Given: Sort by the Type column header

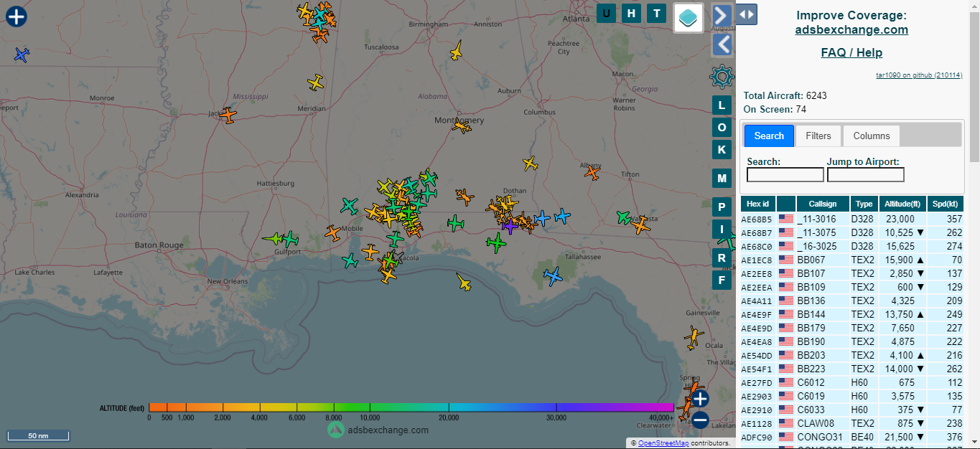Looking at the screenshot, I should coord(864,204).
